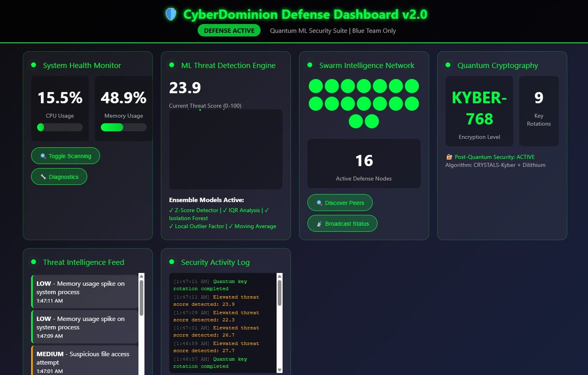Click the first swarm node circle
The image size is (588, 375).
(316, 86)
